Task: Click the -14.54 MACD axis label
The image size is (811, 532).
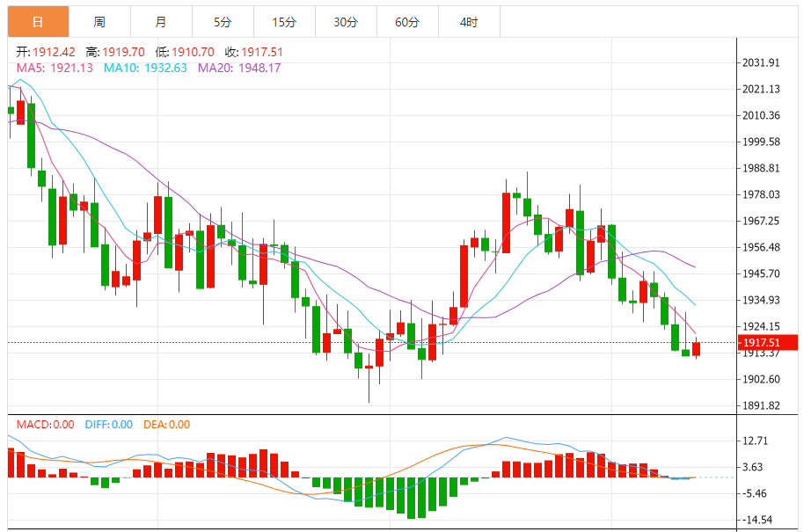Action: (x=756, y=520)
